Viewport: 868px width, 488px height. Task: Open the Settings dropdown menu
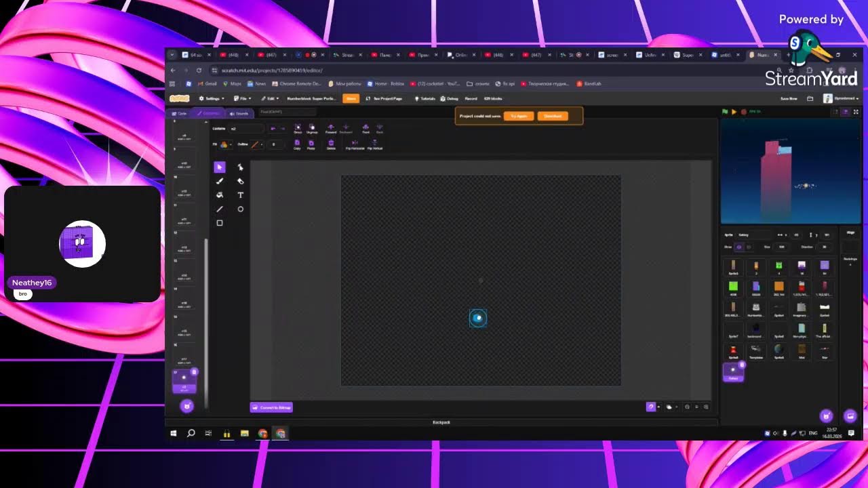pos(210,98)
